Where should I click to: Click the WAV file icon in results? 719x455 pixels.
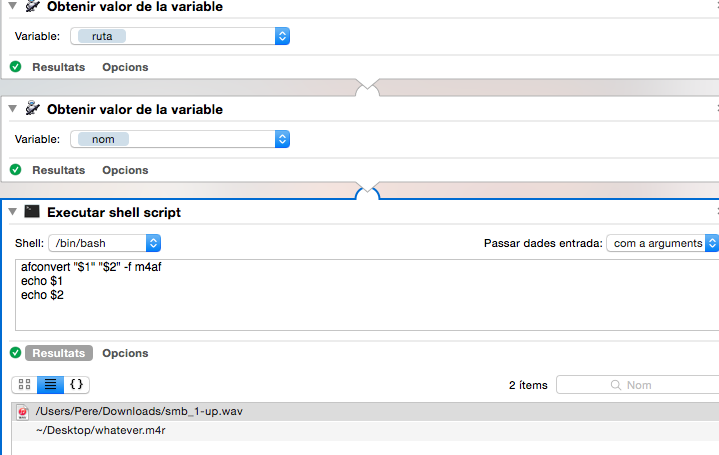pyautogui.click(x=23, y=411)
